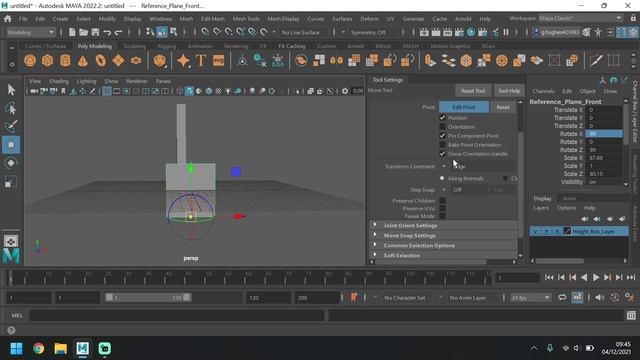Screen dimensions: 640x360
Task: Toggle the Tweak Mode checkbox
Action: click(x=442, y=216)
